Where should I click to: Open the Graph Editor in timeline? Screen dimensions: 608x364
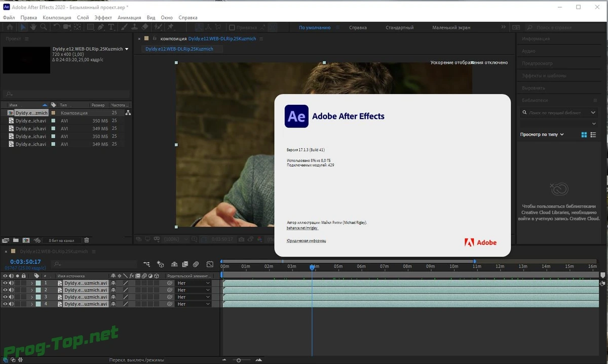[x=210, y=264]
